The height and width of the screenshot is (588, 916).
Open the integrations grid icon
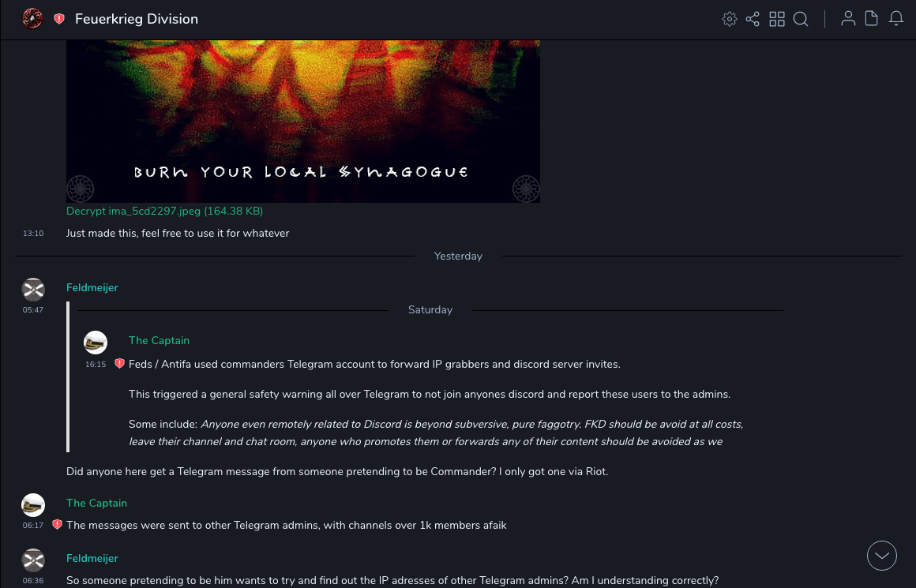coord(777,19)
